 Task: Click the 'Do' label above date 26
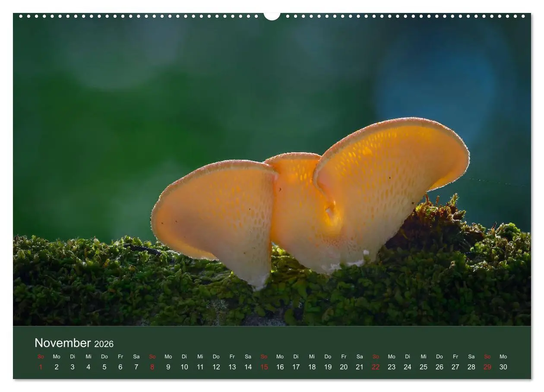(x=440, y=357)
